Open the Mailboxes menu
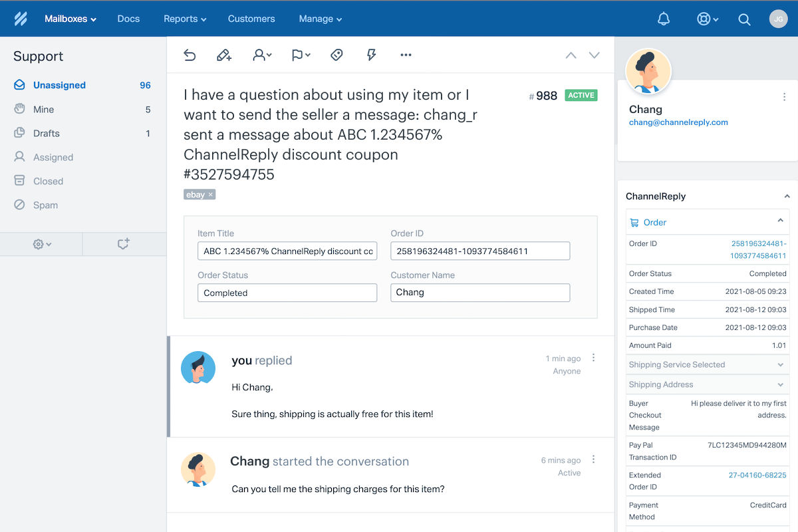Image resolution: width=798 pixels, height=532 pixels. tap(70, 19)
